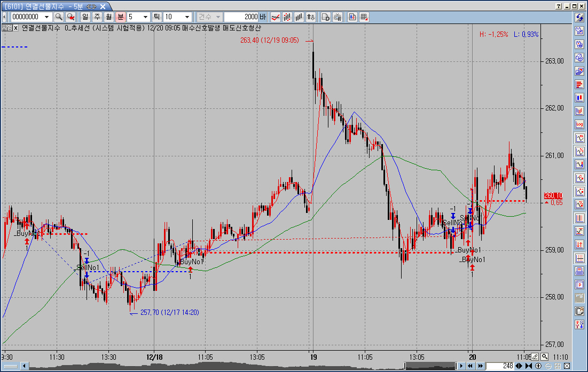Switch chart to daily (일) period
Viewport: 588px width, 372px height.
[85, 17]
